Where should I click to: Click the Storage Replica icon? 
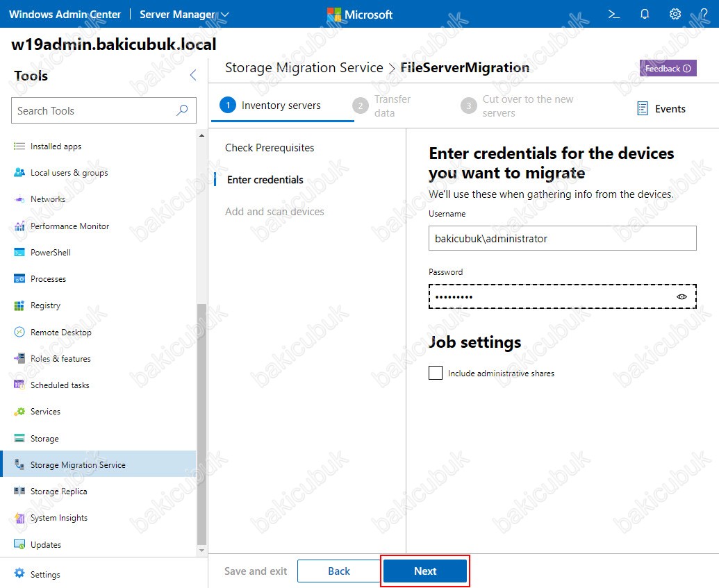coord(19,492)
